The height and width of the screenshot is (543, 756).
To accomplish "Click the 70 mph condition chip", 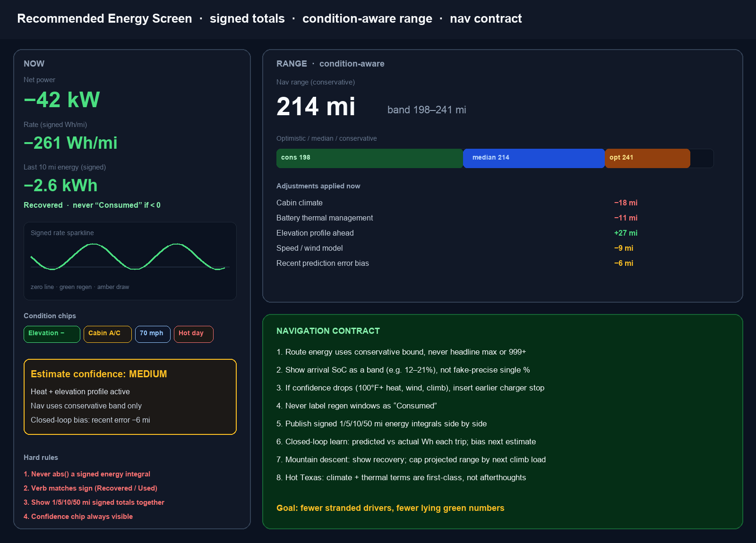I will [x=153, y=334].
